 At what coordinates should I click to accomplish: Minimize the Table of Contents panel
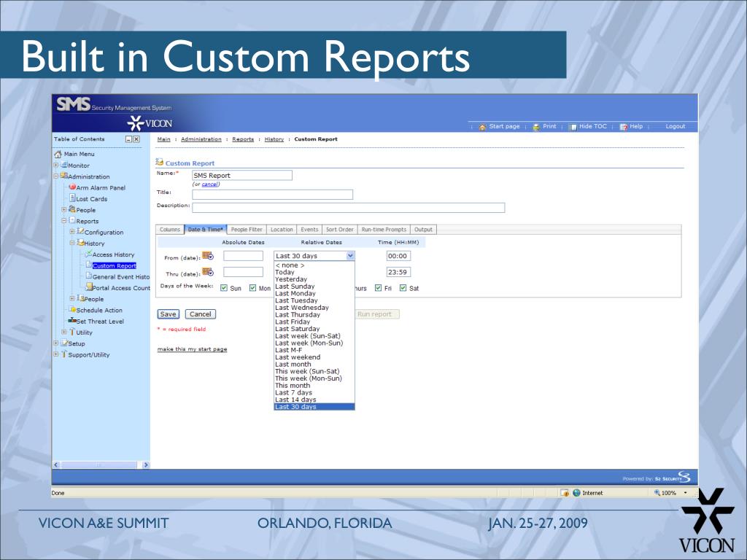[128, 139]
